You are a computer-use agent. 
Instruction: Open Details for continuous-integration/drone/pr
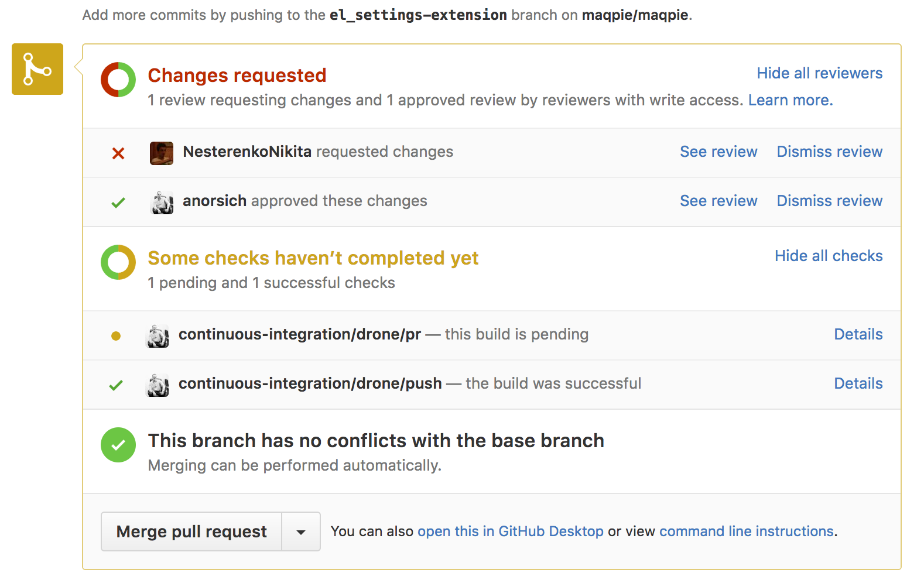pyautogui.click(x=858, y=334)
